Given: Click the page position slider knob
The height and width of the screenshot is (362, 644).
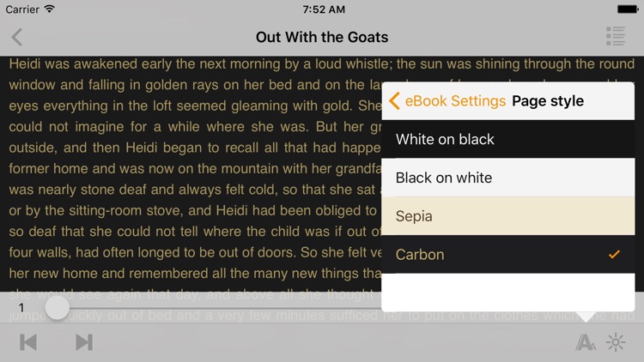Looking at the screenshot, I should pos(57,308).
